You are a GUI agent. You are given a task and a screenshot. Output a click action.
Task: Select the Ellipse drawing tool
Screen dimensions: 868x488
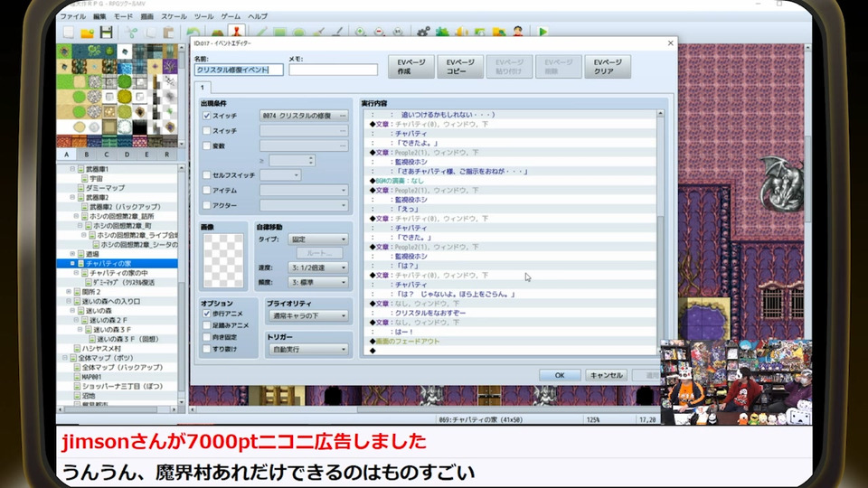pos(299,33)
